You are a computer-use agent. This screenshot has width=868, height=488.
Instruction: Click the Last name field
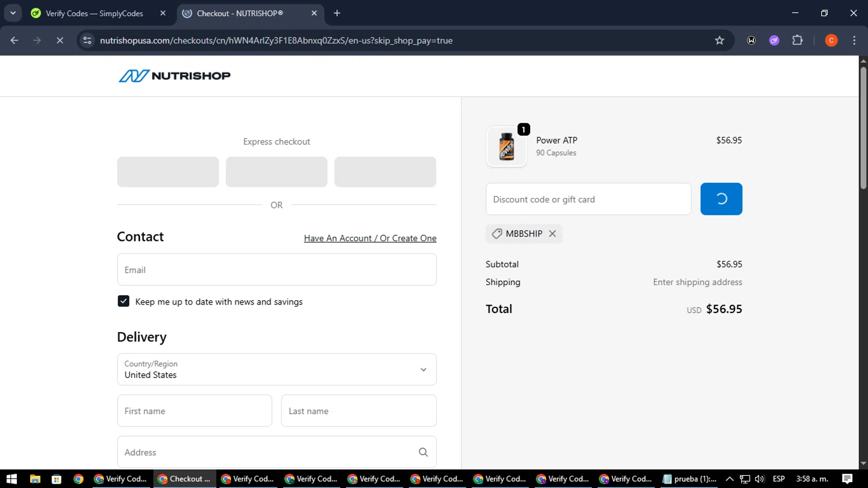point(359,411)
